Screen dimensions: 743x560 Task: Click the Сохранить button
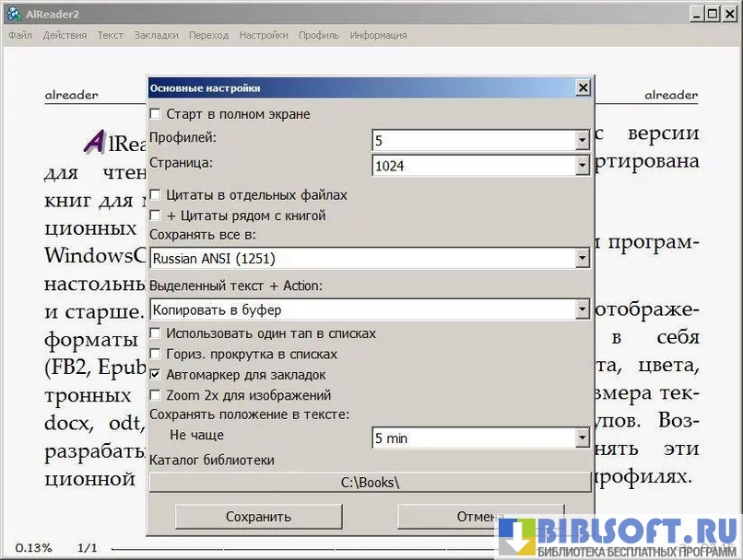(258, 517)
